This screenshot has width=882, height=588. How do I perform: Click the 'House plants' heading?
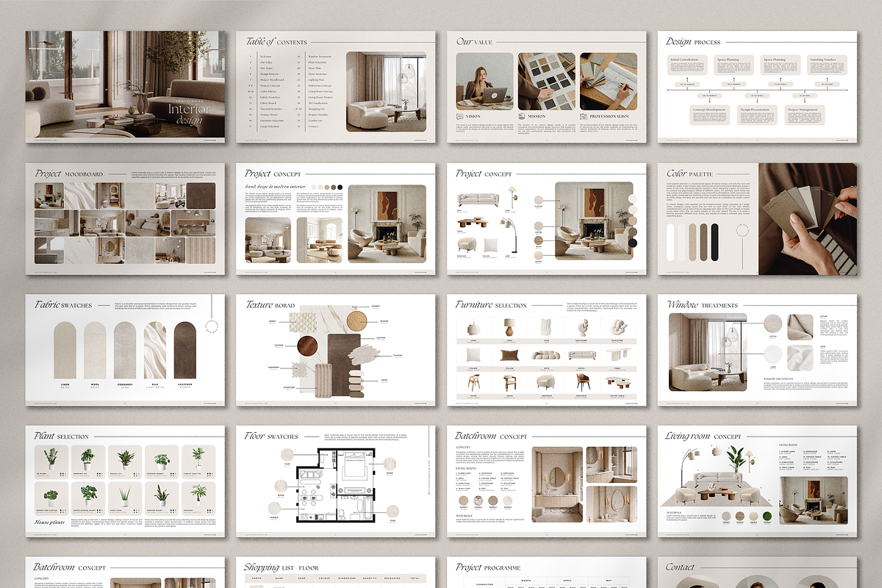(49, 523)
